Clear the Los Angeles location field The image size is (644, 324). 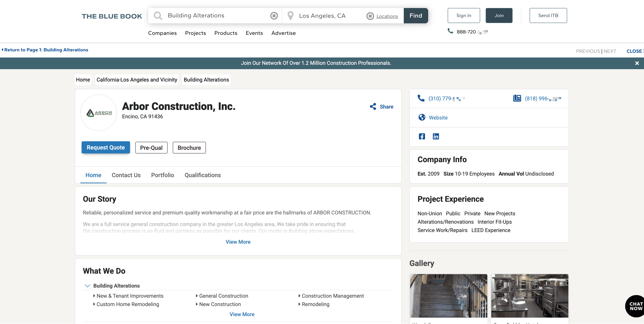370,16
